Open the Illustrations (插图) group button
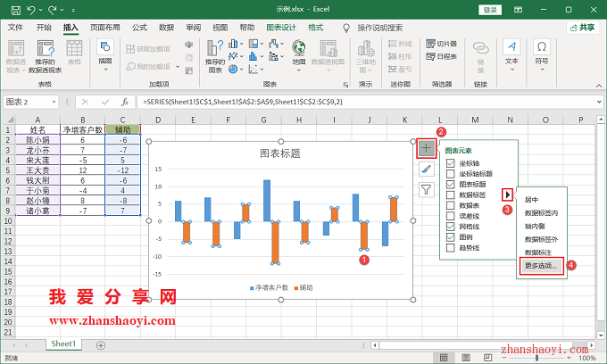Viewport: 607px width, 364px height. pos(105,55)
